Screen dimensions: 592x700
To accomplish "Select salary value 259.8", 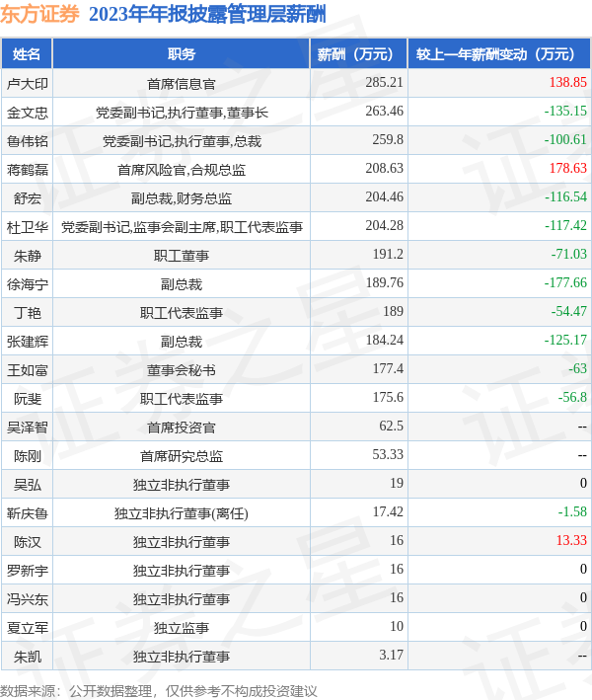I will click(388, 140).
